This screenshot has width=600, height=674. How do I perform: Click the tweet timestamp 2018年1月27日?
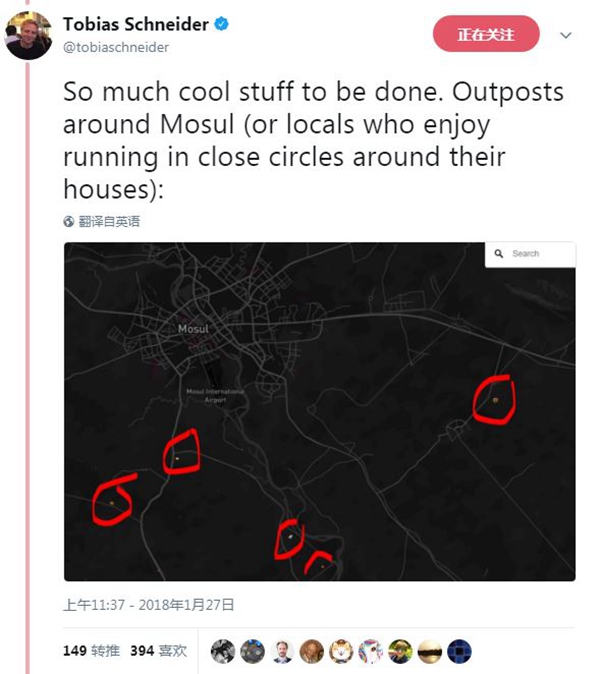149,604
